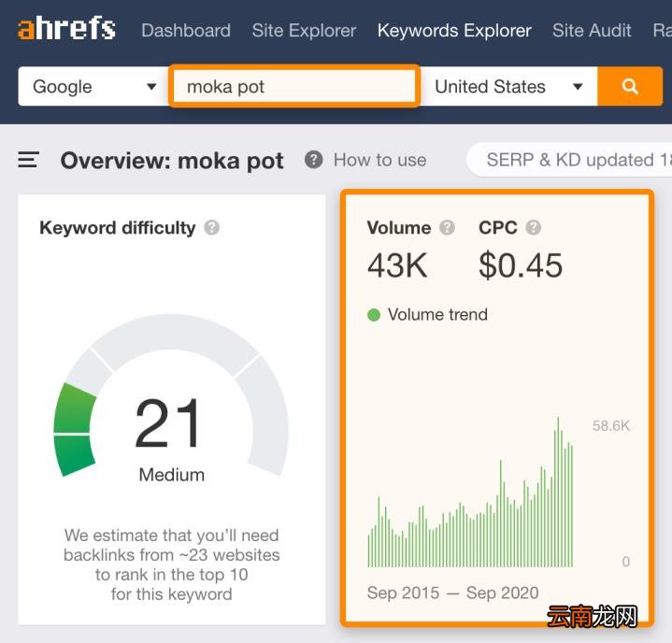Click the How to use link
The height and width of the screenshot is (643, 672).
pyautogui.click(x=380, y=160)
